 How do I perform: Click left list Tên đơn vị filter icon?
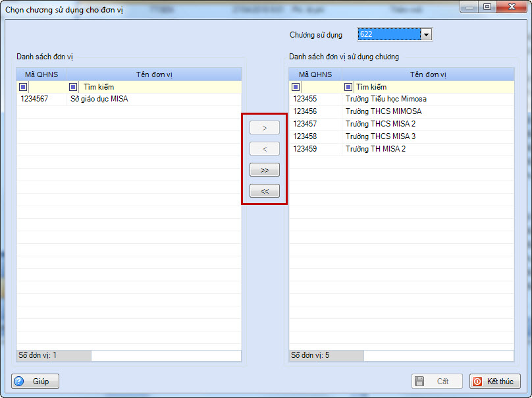[x=73, y=87]
